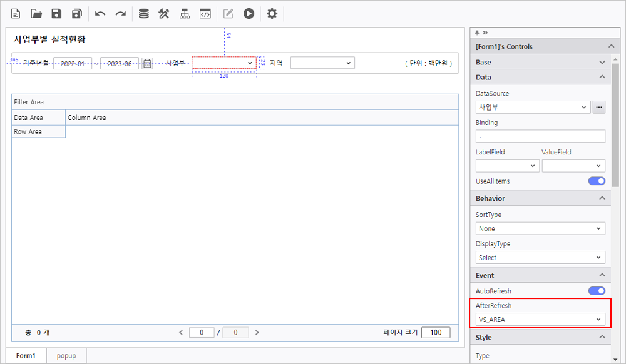Open the database dataset manager icon
Screen dimensions: 626x364
143,14
